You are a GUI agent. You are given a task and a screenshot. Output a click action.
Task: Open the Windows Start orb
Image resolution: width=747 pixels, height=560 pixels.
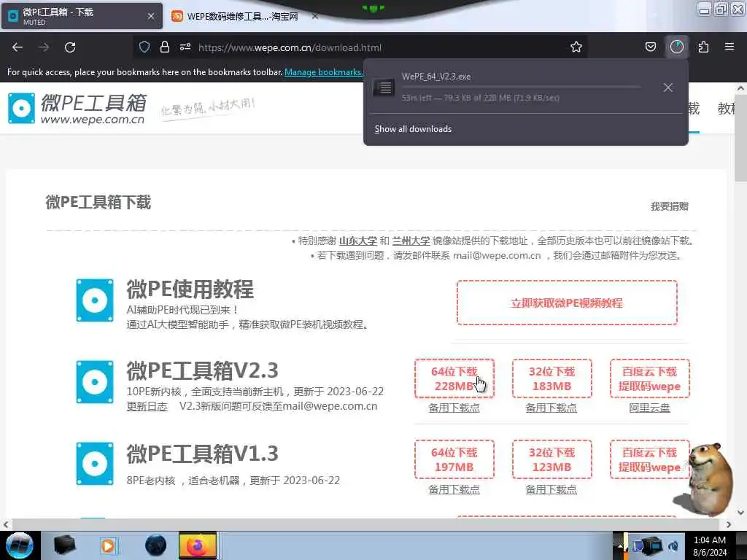point(20,545)
